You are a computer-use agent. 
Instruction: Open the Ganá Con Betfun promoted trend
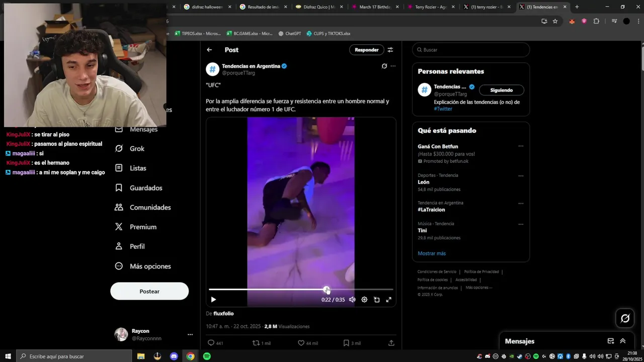click(438, 146)
